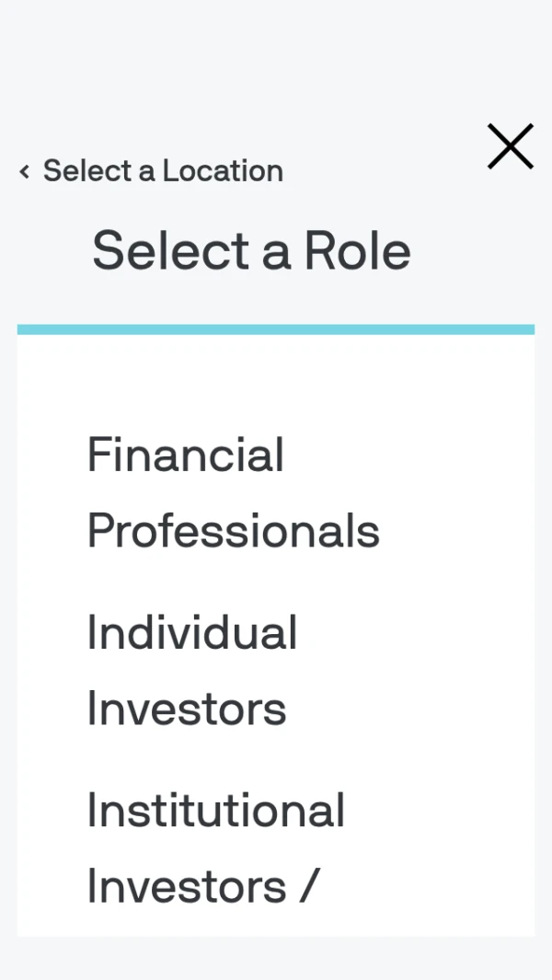
Task: Go back to Select a Location
Action: 163,171
